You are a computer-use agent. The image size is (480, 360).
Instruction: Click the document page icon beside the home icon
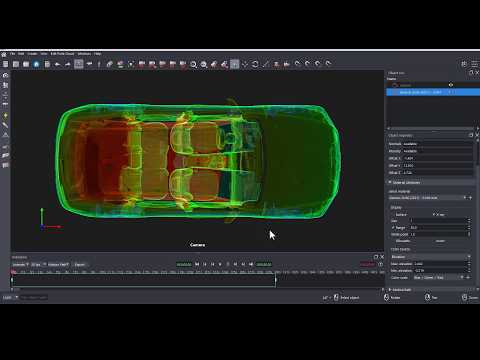[x=47, y=64]
